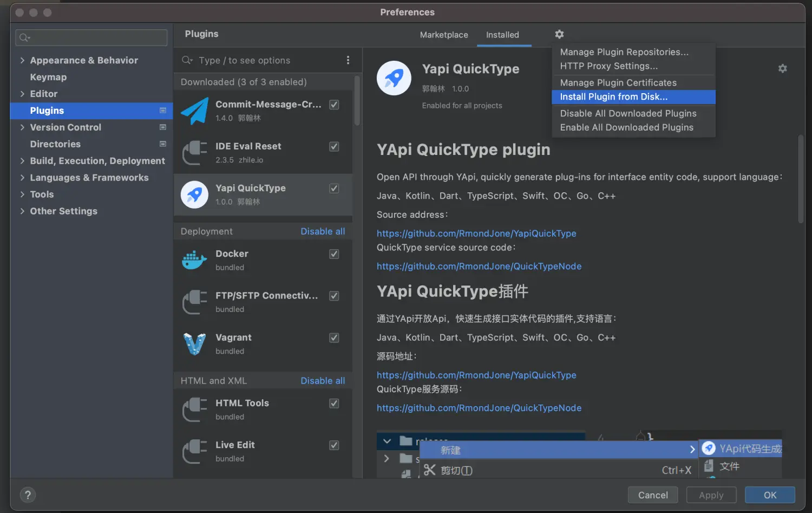Click the project-level icon beside Directories
The image size is (812, 513).
pos(162,144)
